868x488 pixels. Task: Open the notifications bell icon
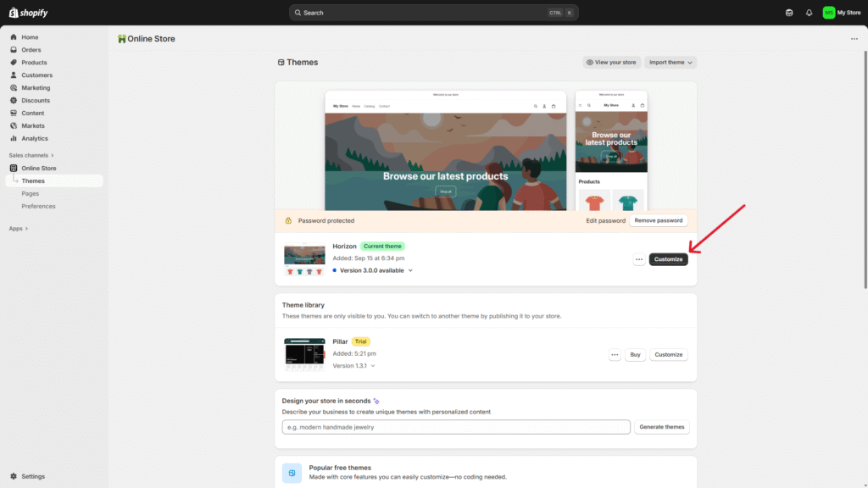809,13
